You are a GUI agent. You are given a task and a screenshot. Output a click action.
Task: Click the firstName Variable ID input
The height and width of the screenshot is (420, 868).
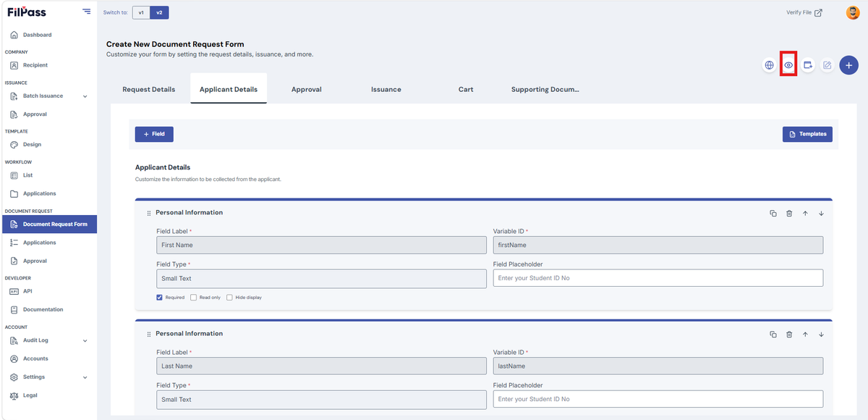coord(658,245)
